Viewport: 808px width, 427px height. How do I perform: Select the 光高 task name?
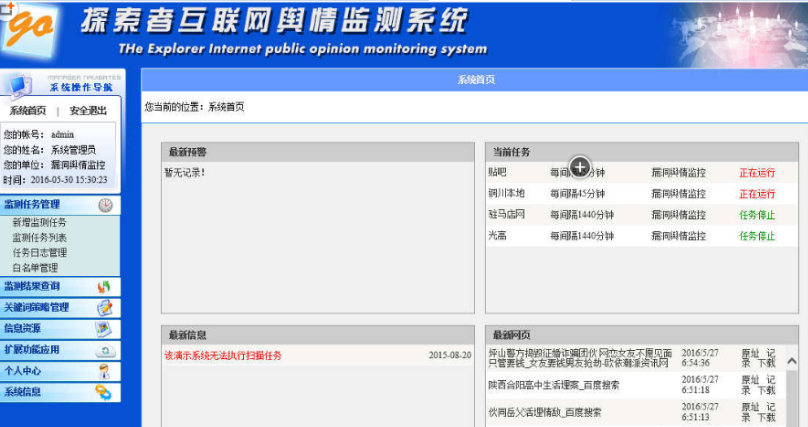click(x=497, y=235)
